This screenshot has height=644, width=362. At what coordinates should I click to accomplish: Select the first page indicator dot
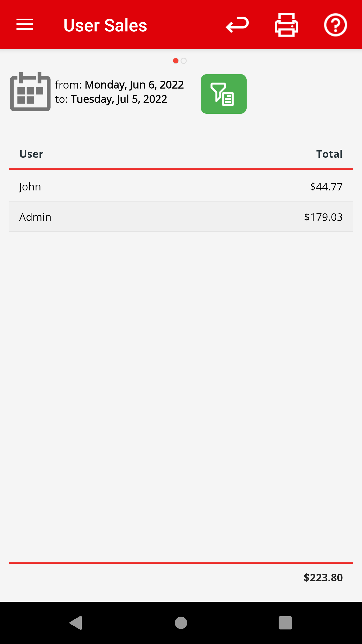tap(176, 61)
